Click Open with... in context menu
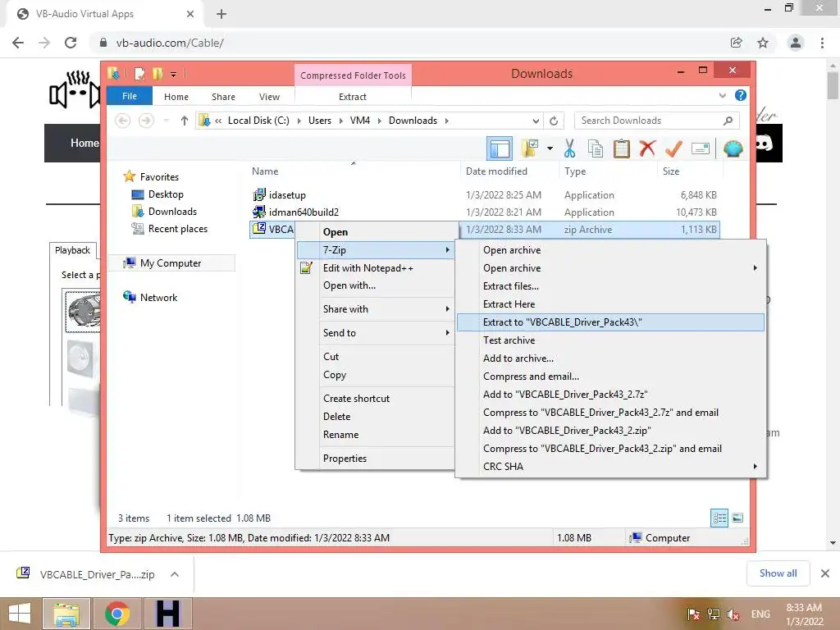Screen dimensions: 840x630 coord(349,285)
